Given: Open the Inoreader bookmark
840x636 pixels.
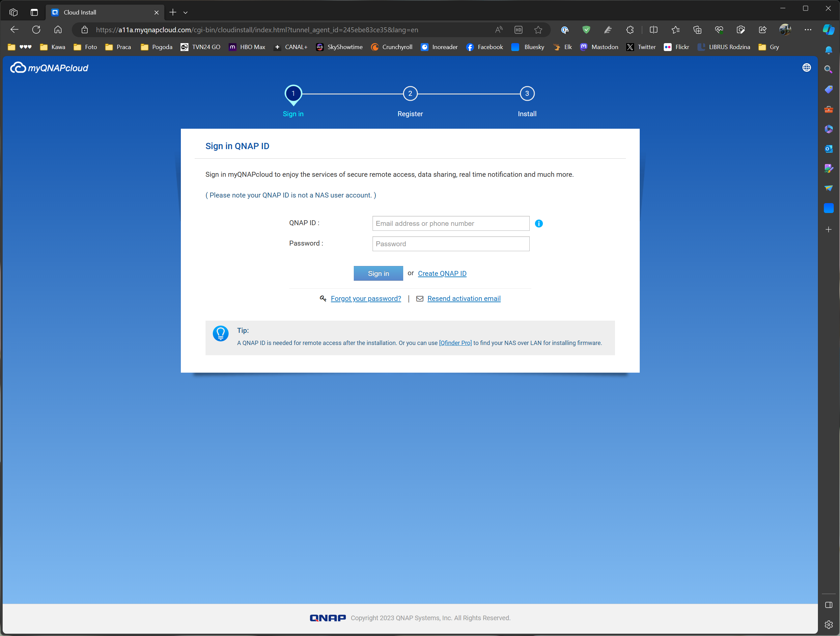Looking at the screenshot, I should [439, 47].
